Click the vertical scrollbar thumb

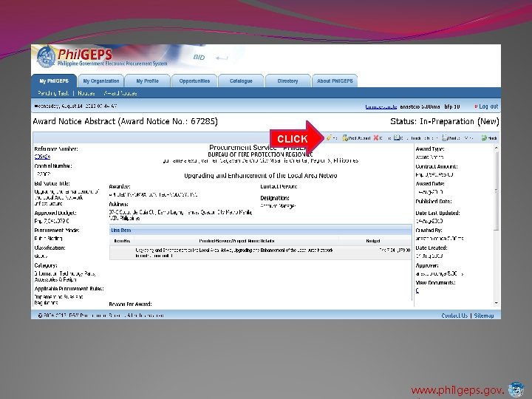[497, 191]
